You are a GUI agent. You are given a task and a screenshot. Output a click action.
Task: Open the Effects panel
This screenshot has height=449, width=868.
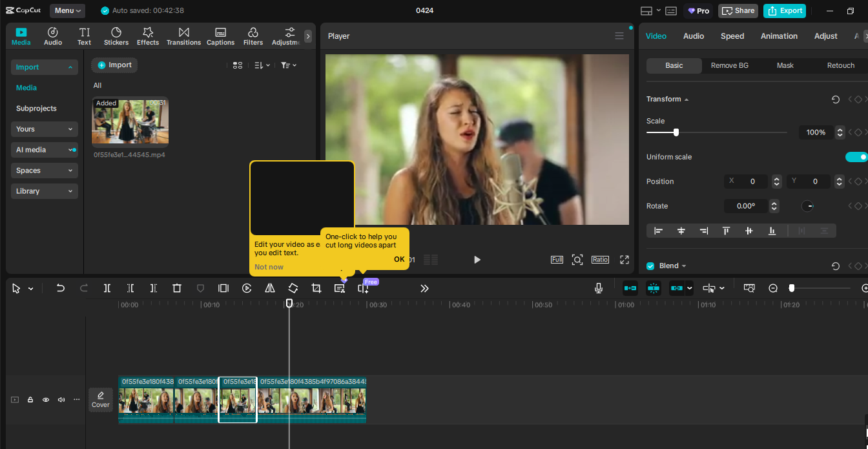point(148,36)
